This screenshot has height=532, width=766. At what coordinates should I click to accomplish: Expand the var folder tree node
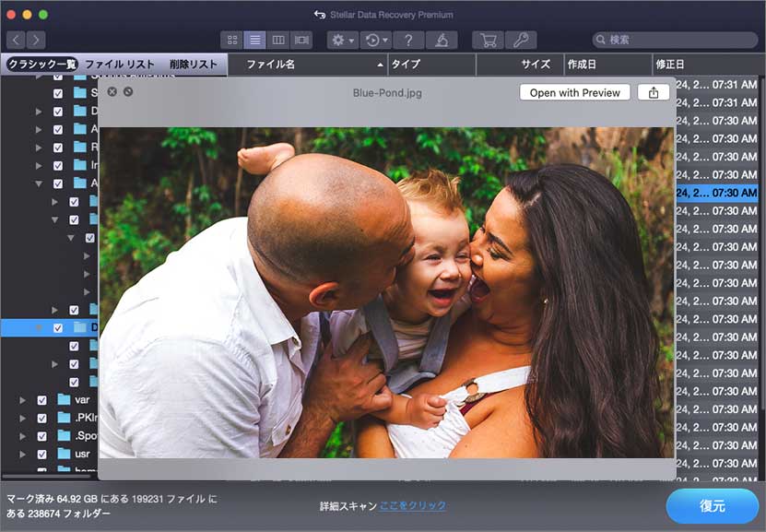[23, 400]
